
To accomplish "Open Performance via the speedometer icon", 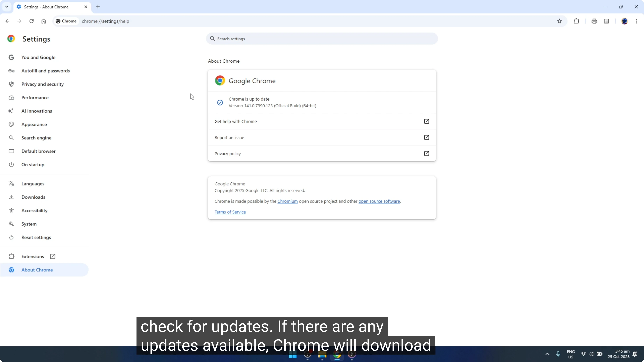I will click(11, 97).
